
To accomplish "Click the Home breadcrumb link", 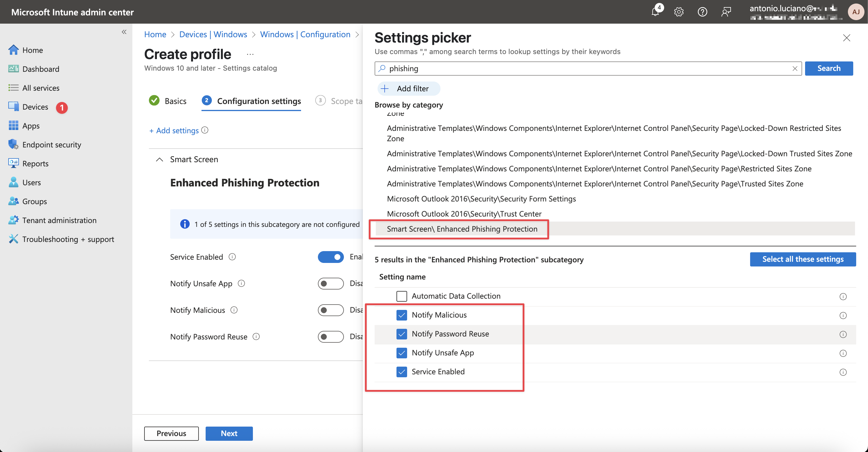I will [x=155, y=34].
